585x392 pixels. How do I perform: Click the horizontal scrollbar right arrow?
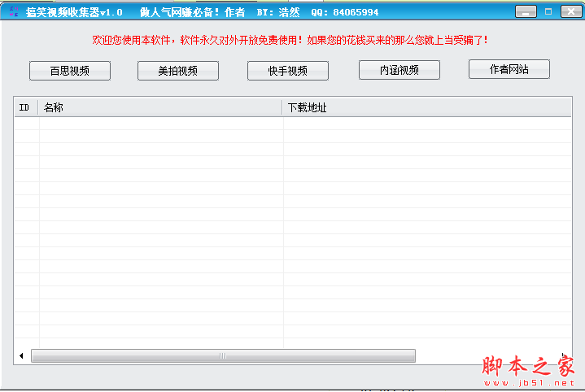click(x=563, y=356)
